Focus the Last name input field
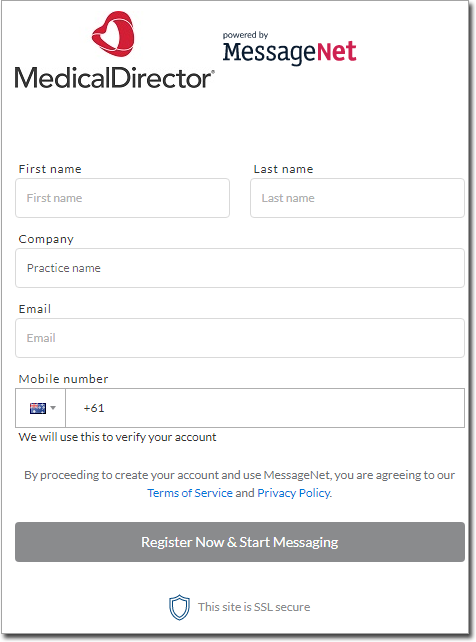The image size is (476, 642). click(357, 198)
